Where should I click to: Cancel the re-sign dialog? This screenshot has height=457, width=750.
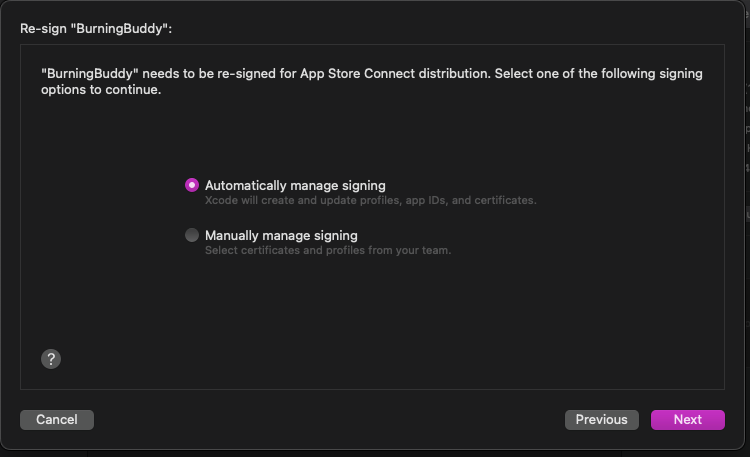click(57, 420)
